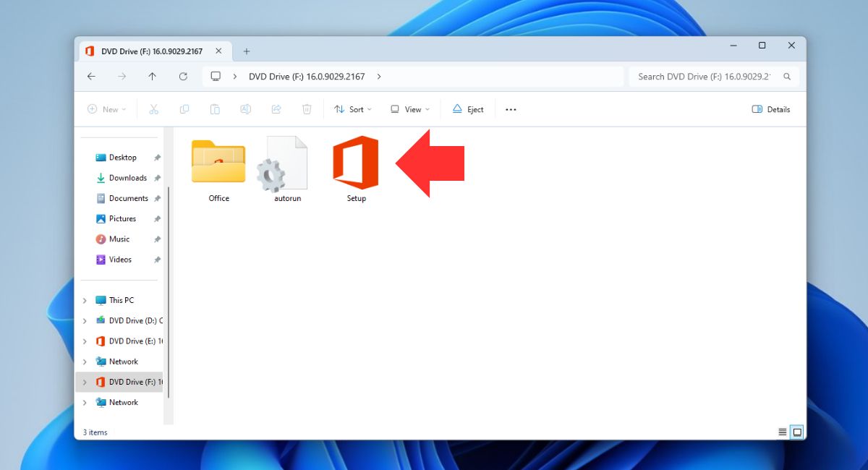Click the Cut icon in the toolbar
Screen dimensions: 868x470
(x=153, y=108)
